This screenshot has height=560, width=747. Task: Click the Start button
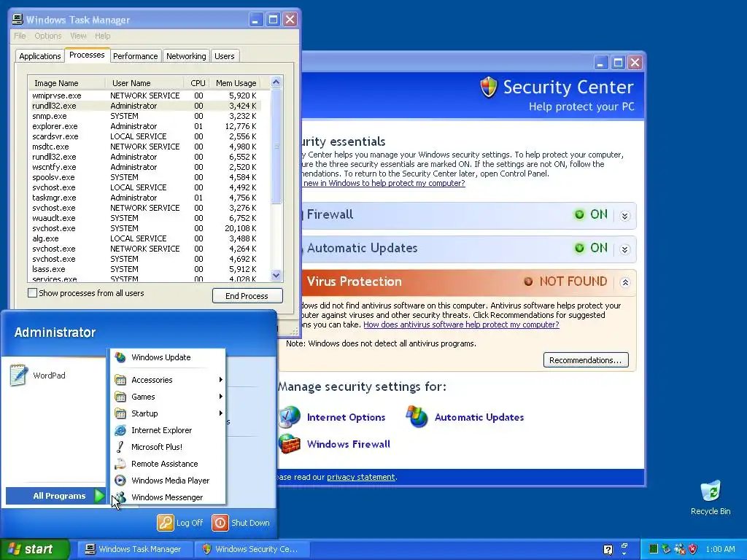34,549
